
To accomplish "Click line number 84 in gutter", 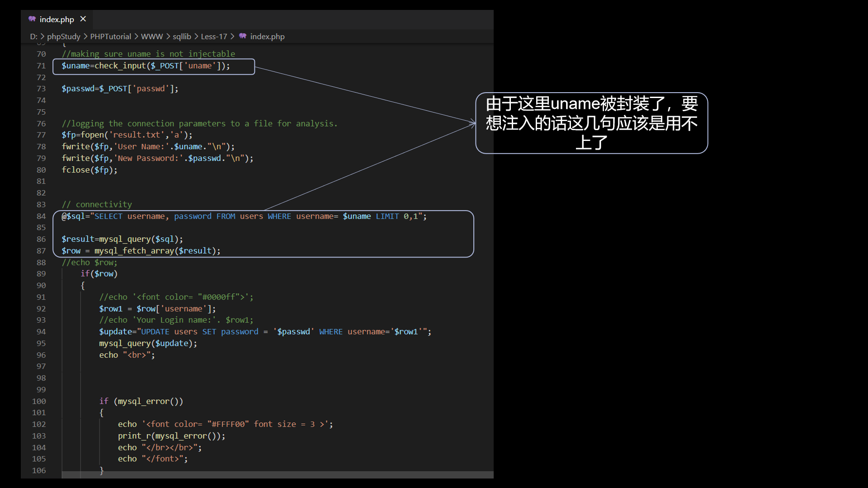I will click(41, 216).
